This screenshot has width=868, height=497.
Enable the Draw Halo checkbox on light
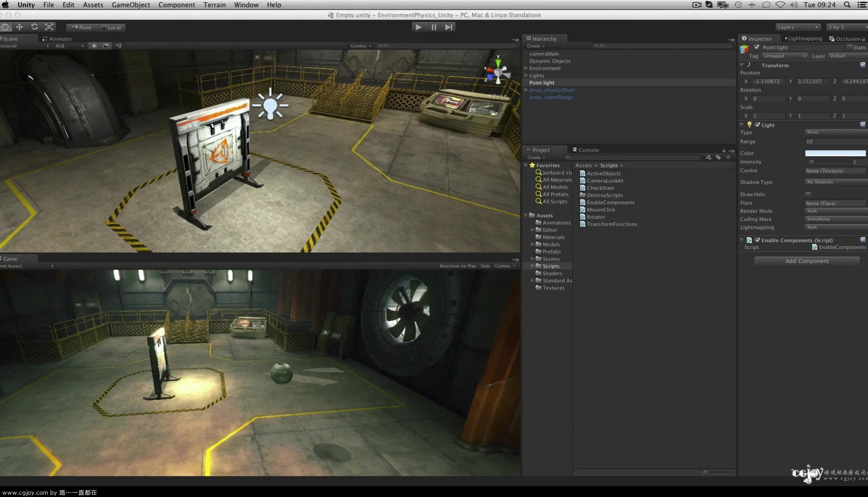[808, 194]
